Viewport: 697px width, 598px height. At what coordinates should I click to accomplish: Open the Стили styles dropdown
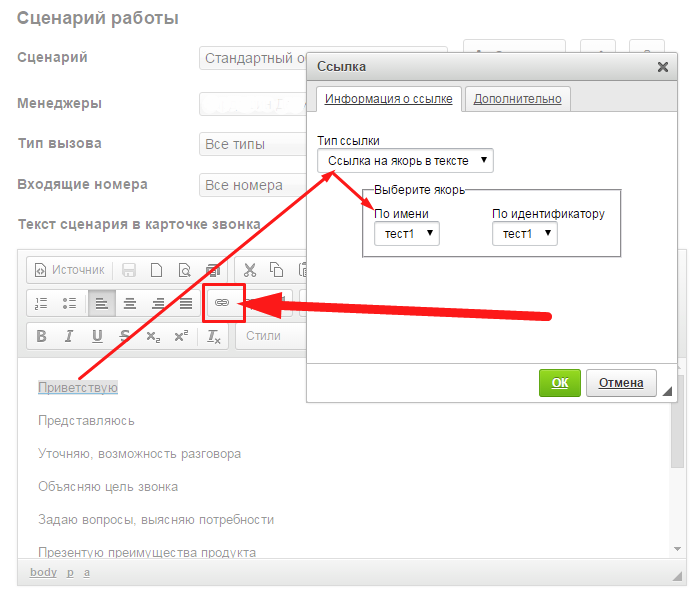pos(271,336)
